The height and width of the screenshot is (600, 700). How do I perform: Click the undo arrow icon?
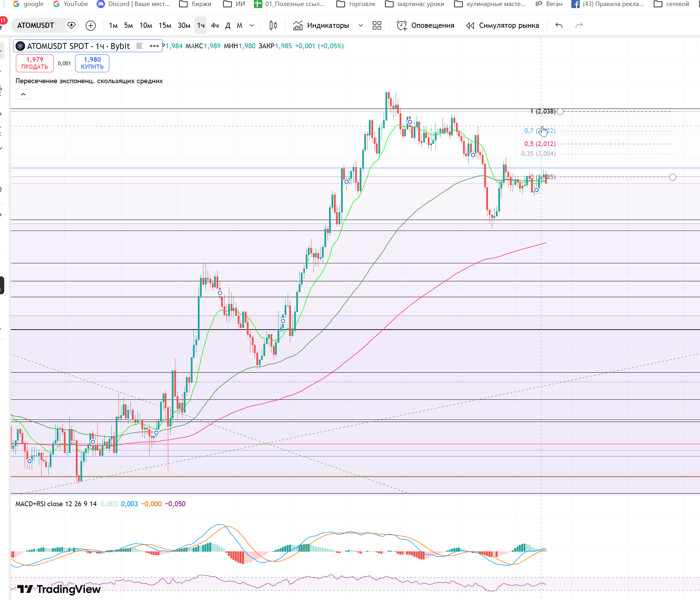pos(559,25)
